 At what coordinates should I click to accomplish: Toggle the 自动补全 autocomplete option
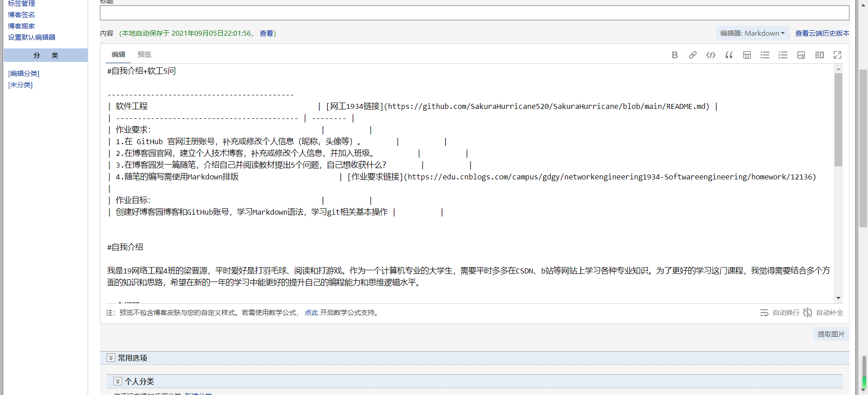tap(823, 313)
